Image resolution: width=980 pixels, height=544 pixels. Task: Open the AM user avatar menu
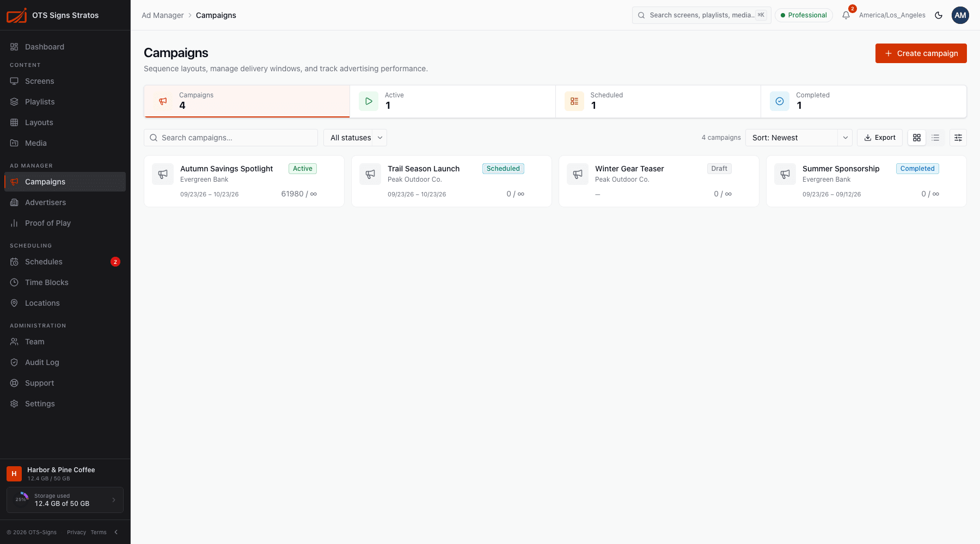tap(960, 15)
